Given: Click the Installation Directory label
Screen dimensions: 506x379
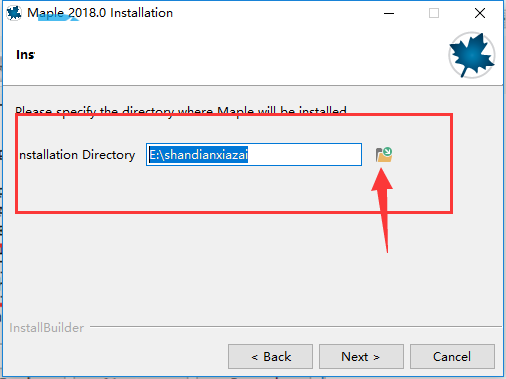Looking at the screenshot, I should tap(77, 155).
